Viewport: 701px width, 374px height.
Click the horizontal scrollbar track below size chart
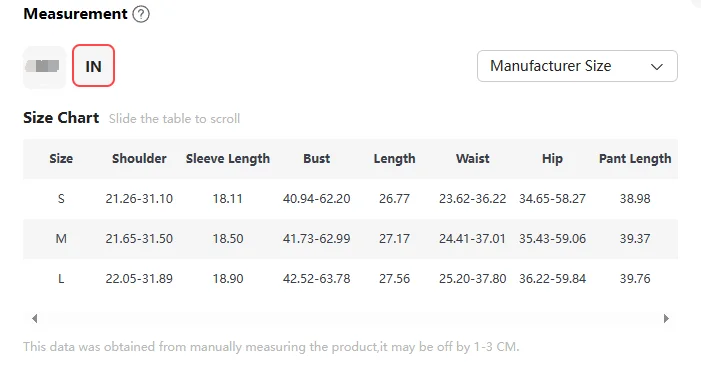click(x=350, y=319)
